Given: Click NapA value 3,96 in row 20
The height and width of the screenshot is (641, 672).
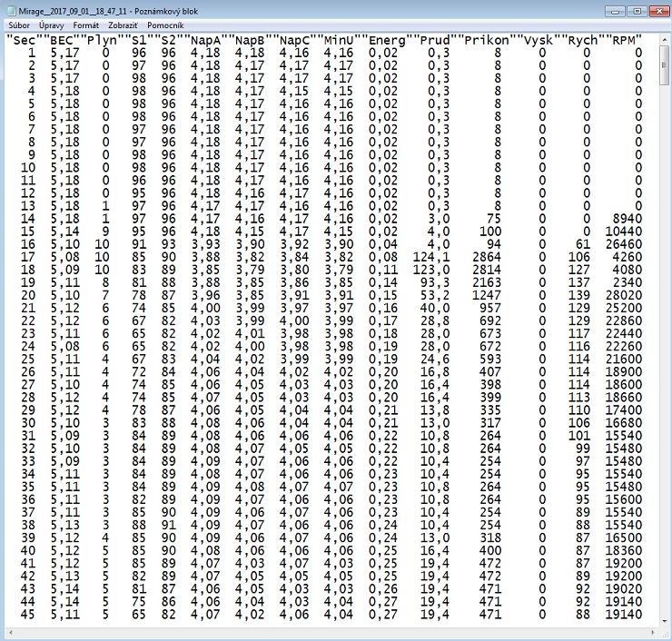Looking at the screenshot, I should coord(205,295).
